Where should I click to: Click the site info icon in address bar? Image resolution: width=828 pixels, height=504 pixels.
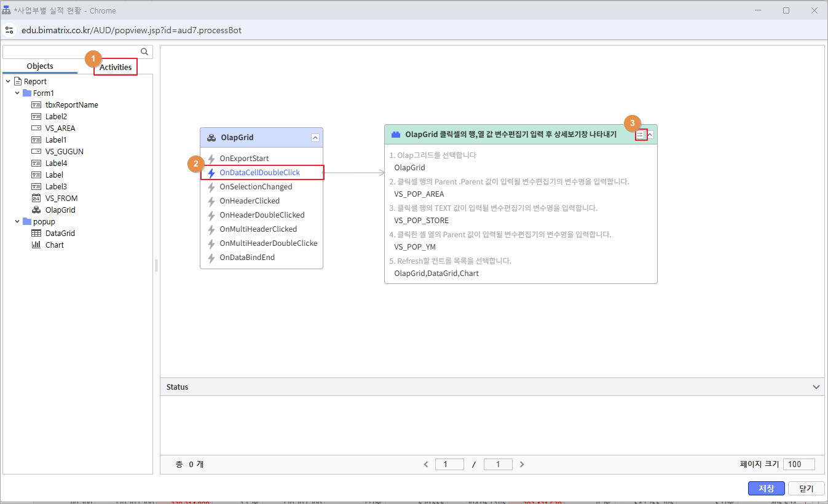pyautogui.click(x=10, y=30)
